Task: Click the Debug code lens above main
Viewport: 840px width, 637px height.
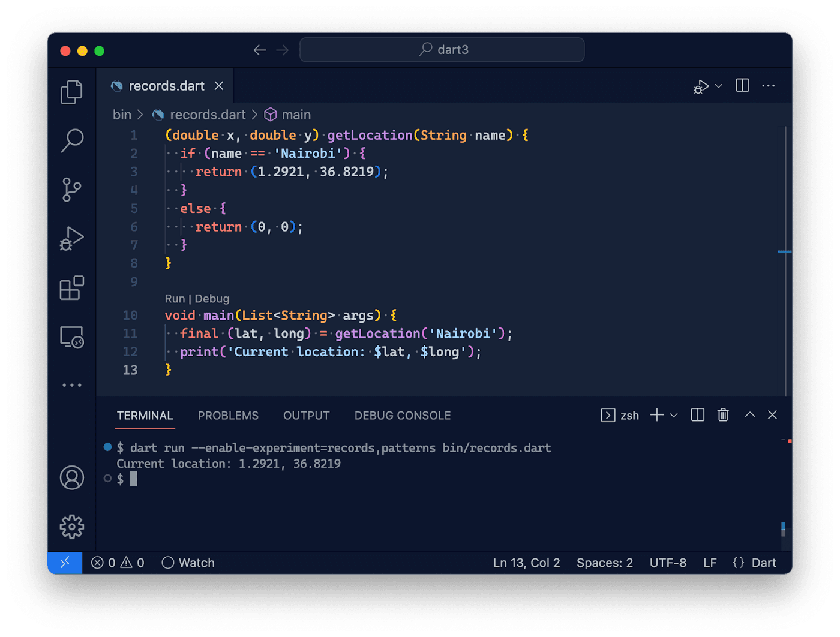Action: click(x=214, y=298)
